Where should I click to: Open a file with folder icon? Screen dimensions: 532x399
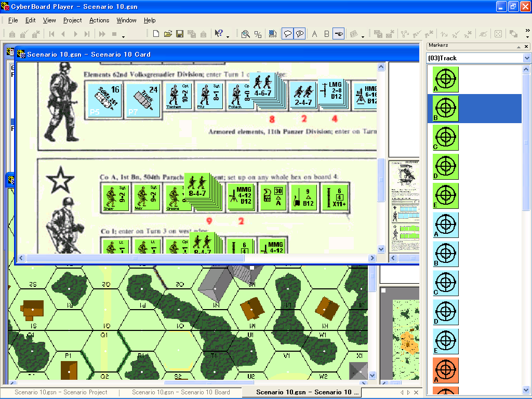pyautogui.click(x=168, y=34)
